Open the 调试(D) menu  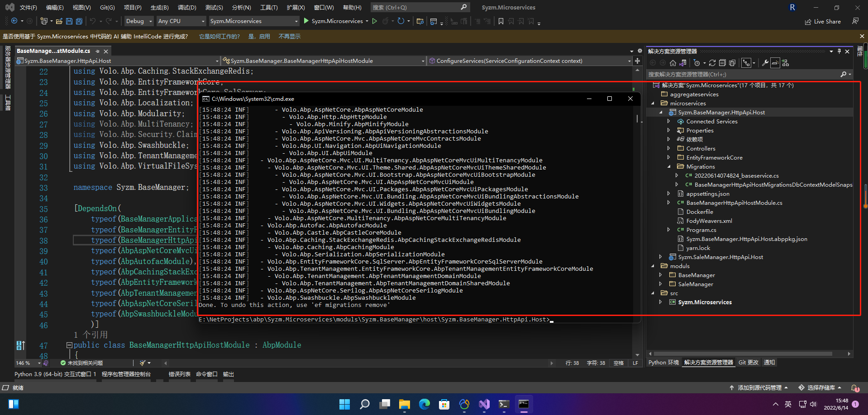(187, 7)
